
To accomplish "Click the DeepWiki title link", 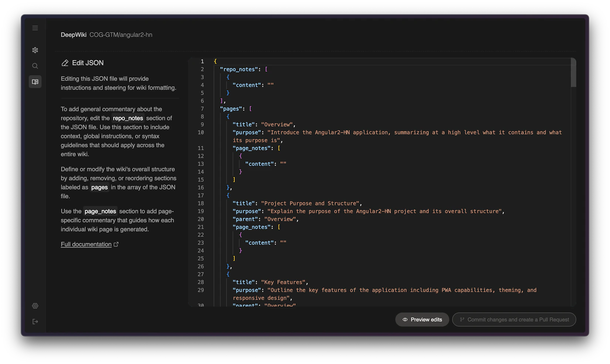I will click(74, 35).
